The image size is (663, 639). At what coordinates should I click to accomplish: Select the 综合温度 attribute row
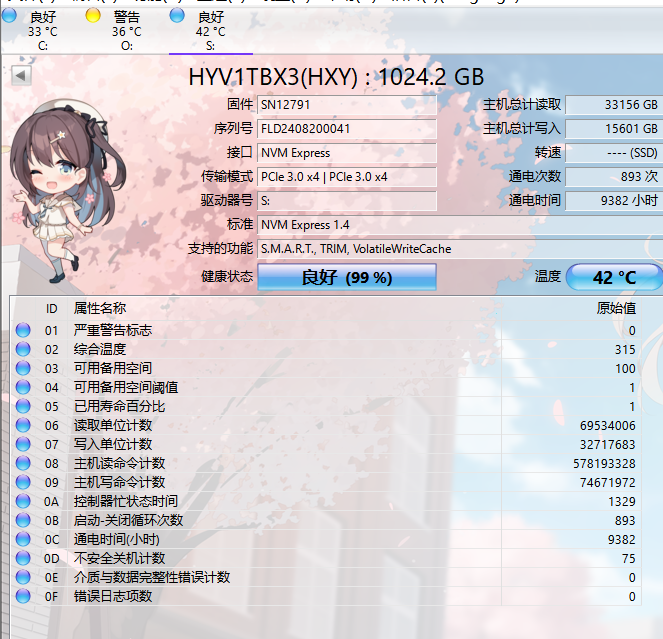point(326,350)
